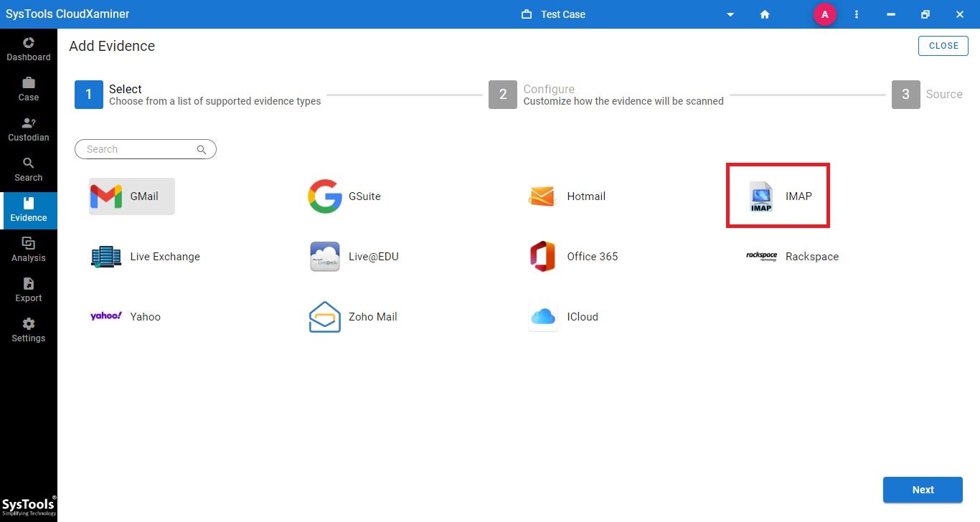Open the Dashboard sidebar item
The width and height of the screenshot is (980, 522).
29,49
